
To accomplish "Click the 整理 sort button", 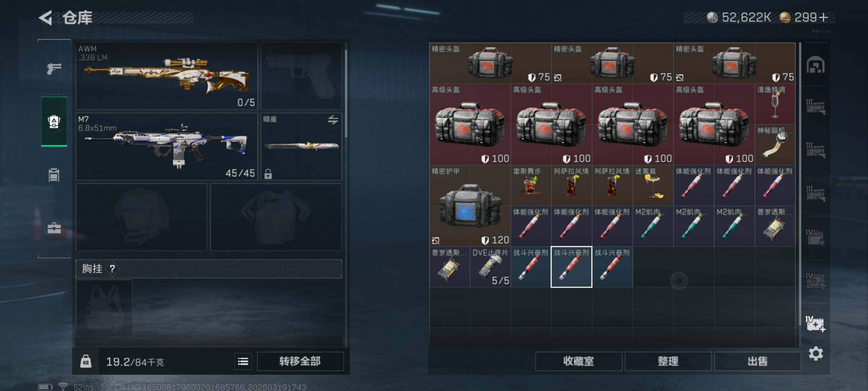I will point(668,361).
